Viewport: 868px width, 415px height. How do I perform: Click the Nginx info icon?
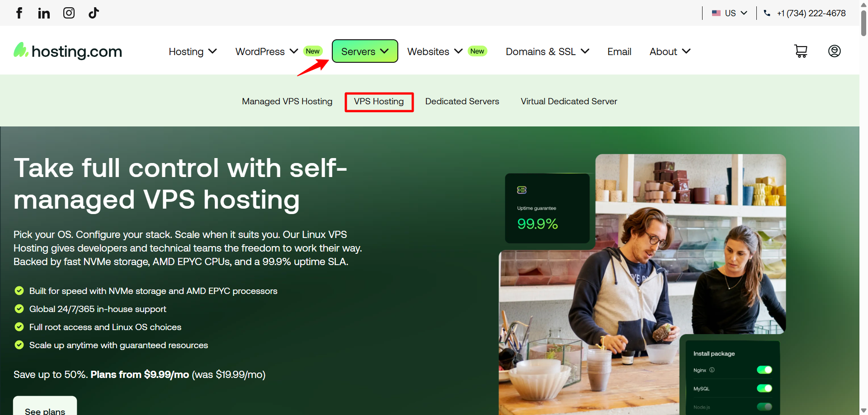click(712, 370)
